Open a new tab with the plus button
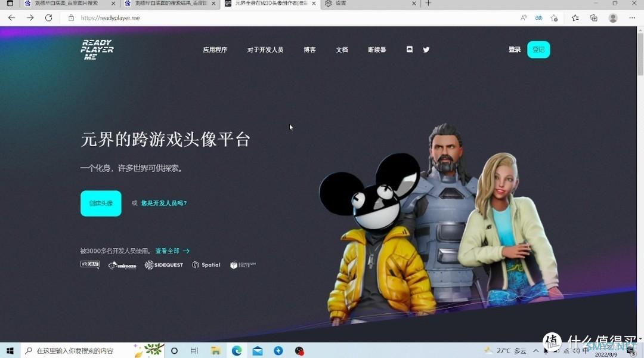The height and width of the screenshot is (358, 644). (428, 4)
